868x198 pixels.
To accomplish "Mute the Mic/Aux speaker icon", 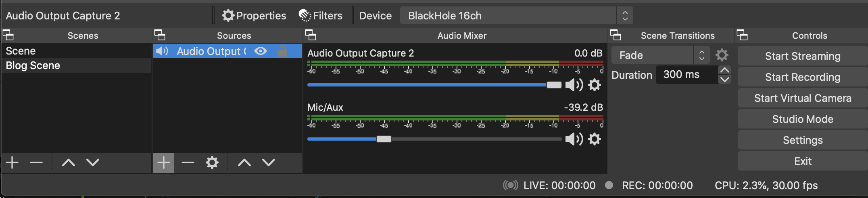I will click(574, 139).
